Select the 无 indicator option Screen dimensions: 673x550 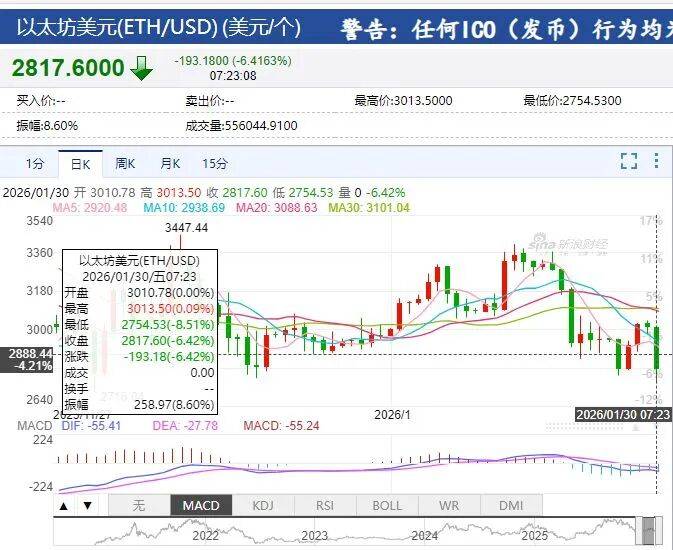pos(139,505)
